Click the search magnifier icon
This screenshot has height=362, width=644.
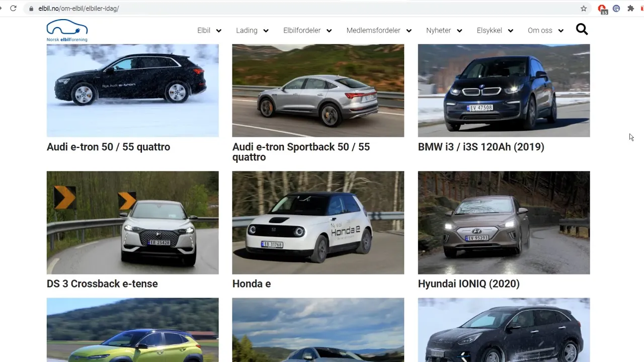(582, 30)
